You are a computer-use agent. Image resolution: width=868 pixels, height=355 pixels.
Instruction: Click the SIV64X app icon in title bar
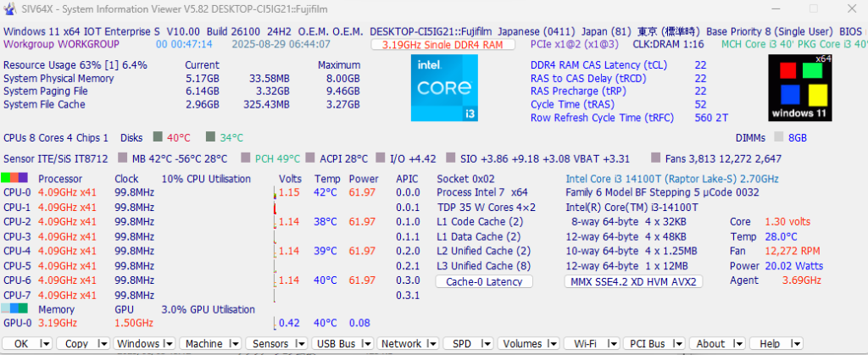(x=8, y=8)
